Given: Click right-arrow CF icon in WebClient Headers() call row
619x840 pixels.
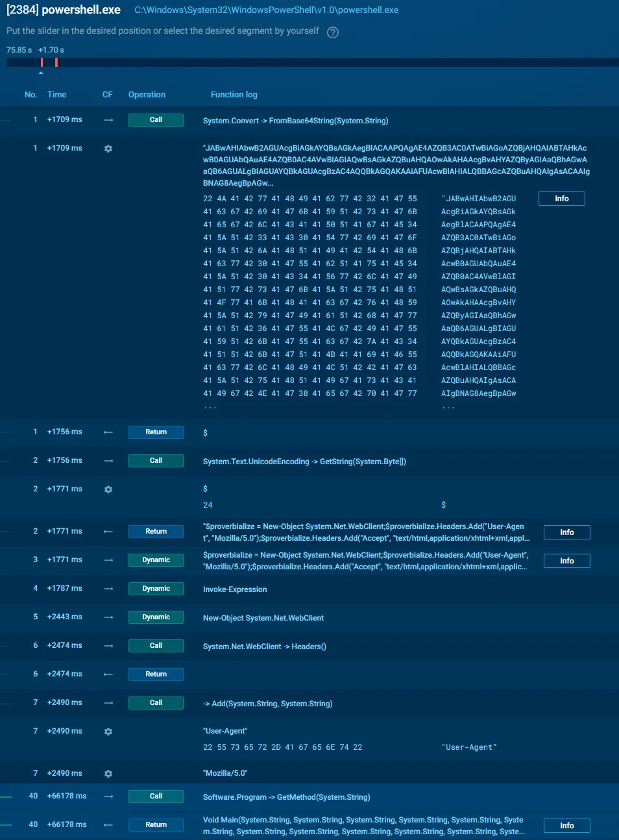Looking at the screenshot, I should click(x=108, y=646).
